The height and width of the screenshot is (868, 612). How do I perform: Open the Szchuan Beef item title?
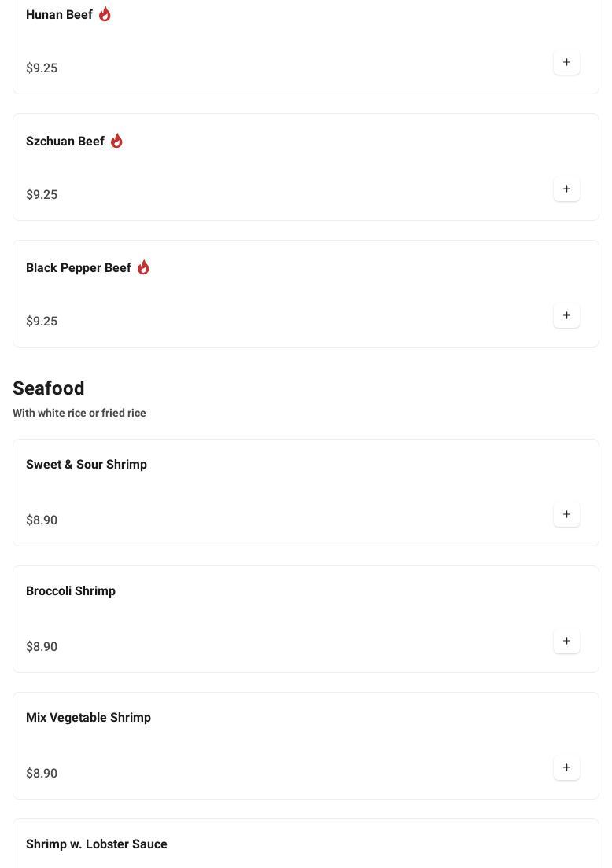click(65, 142)
